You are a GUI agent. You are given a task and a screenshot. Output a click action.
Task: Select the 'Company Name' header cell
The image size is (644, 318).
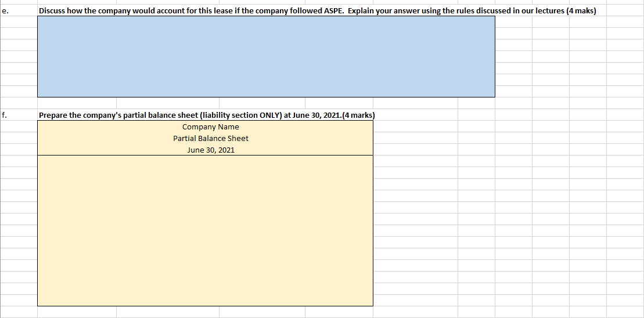tap(206, 127)
